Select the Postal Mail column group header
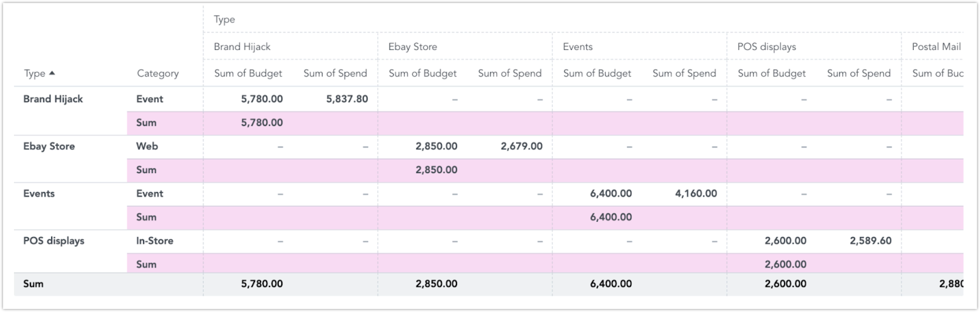This screenshot has width=980, height=312. pos(936,47)
